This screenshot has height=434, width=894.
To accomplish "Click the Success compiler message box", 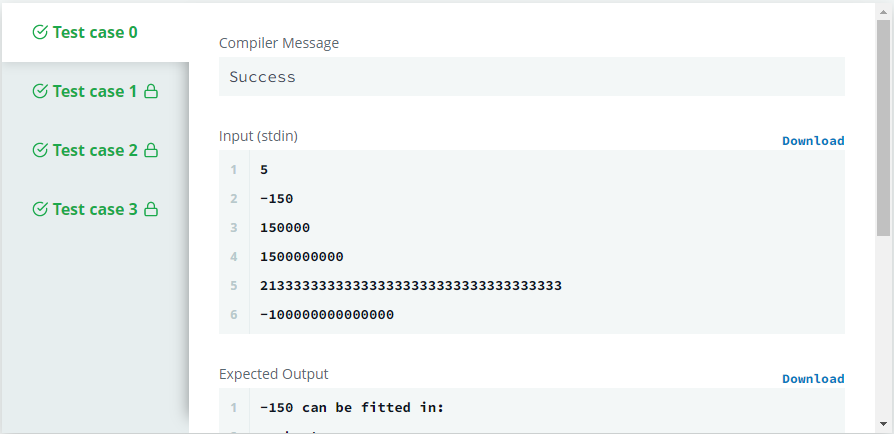I will click(531, 76).
